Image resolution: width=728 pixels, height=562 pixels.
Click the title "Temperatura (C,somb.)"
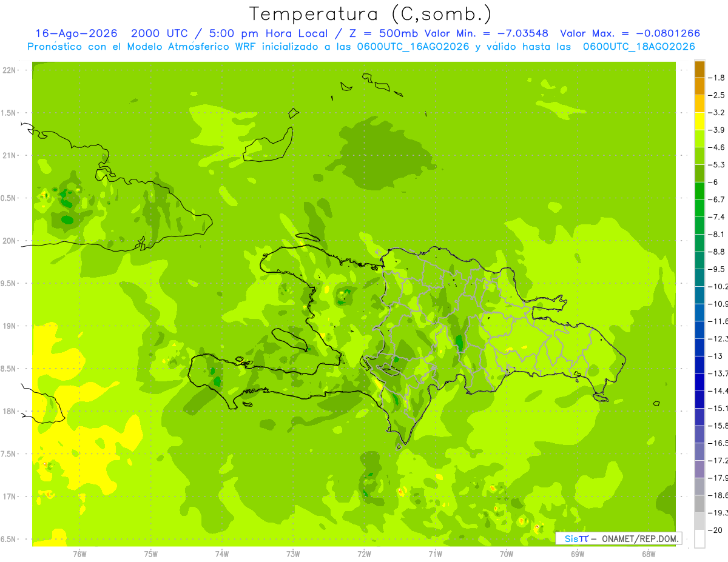(370, 15)
